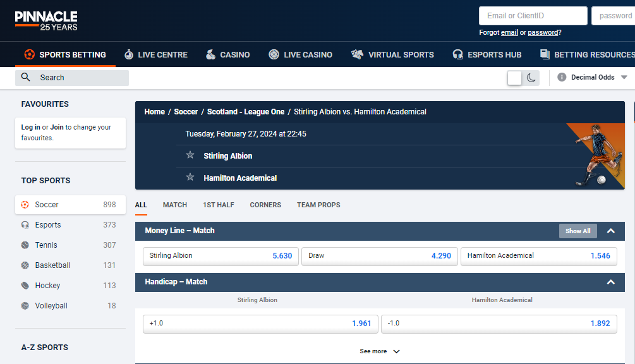Toggle the light/dark theme switch
Screen dimensions: 635x364
coord(523,78)
